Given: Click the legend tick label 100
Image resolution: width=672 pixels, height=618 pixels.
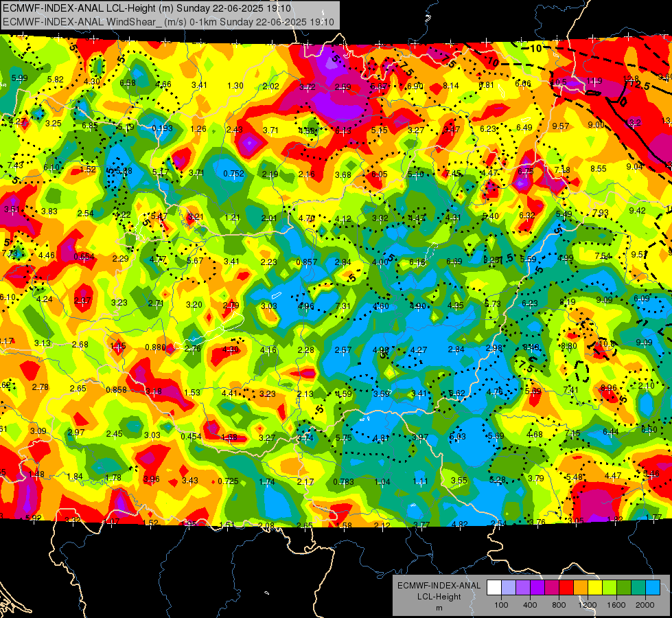Looking at the screenshot, I should point(501,605).
